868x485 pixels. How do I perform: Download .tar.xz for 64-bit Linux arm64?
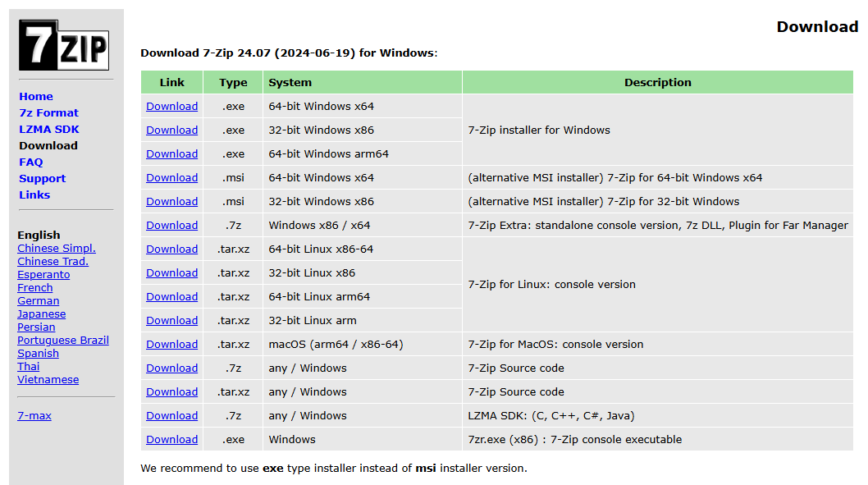pos(171,297)
